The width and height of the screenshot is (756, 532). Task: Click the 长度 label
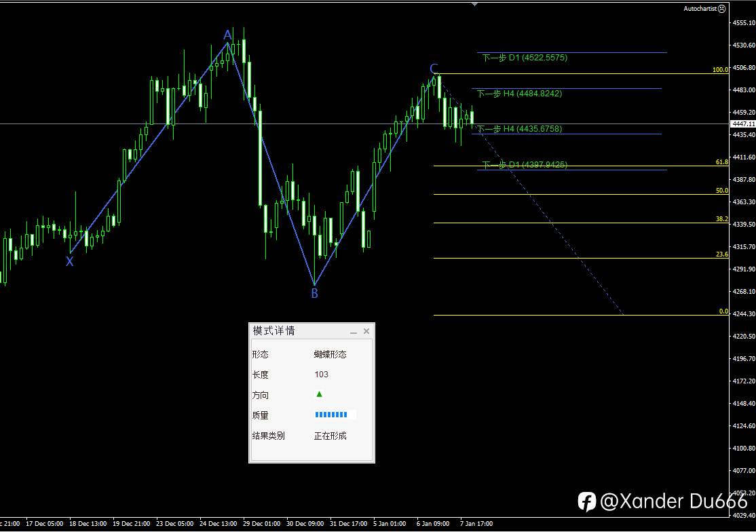(261, 375)
